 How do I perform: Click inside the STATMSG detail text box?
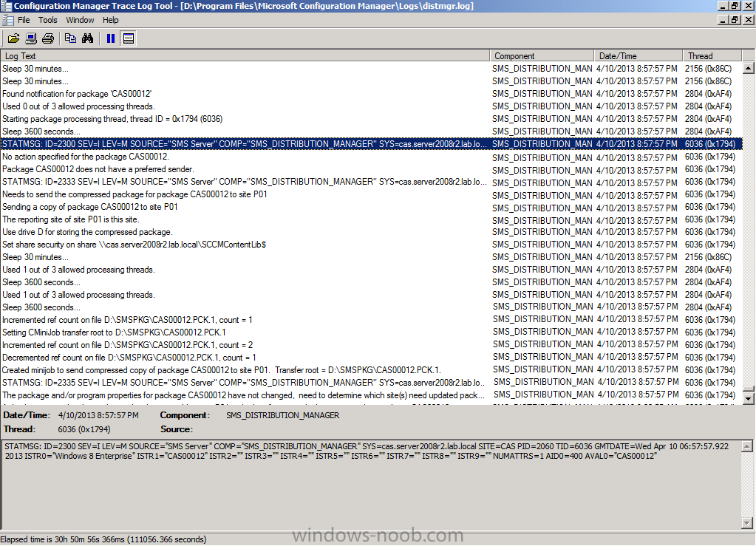371,485
